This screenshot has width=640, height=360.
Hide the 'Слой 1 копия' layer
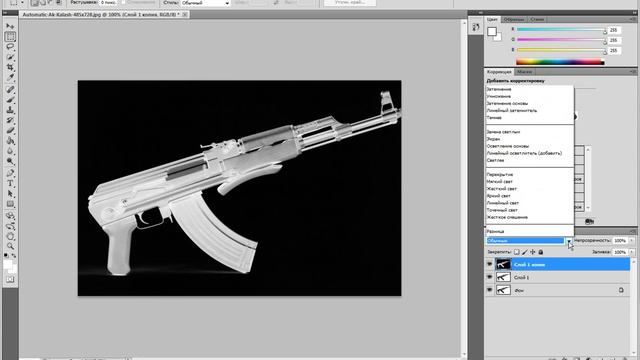coord(489,264)
